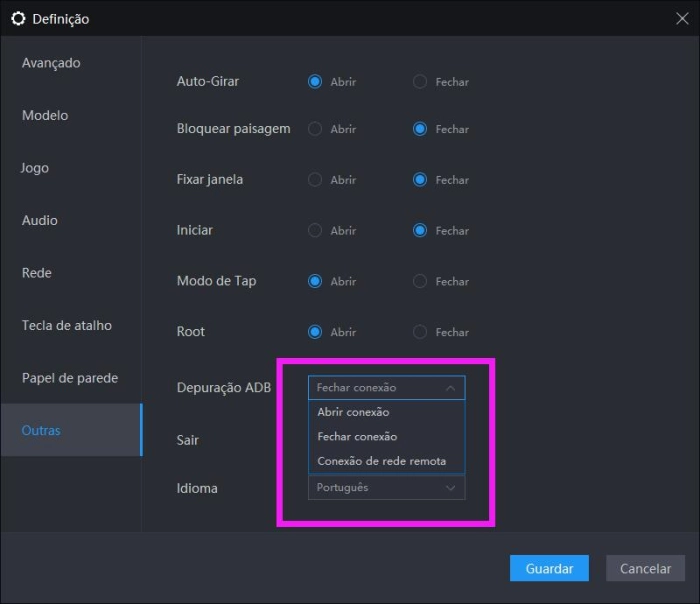Image resolution: width=700 pixels, height=604 pixels.
Task: Set Auto-Girar to Fechar
Action: 420,82
